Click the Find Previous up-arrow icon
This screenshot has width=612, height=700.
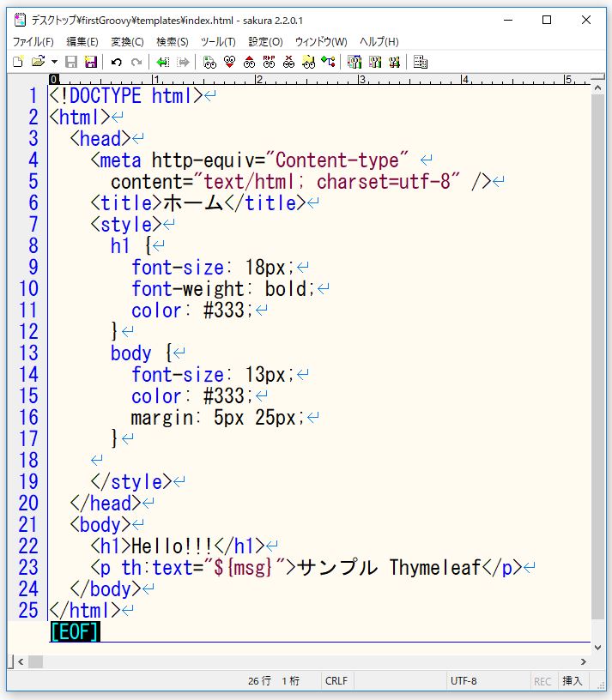[x=249, y=62]
